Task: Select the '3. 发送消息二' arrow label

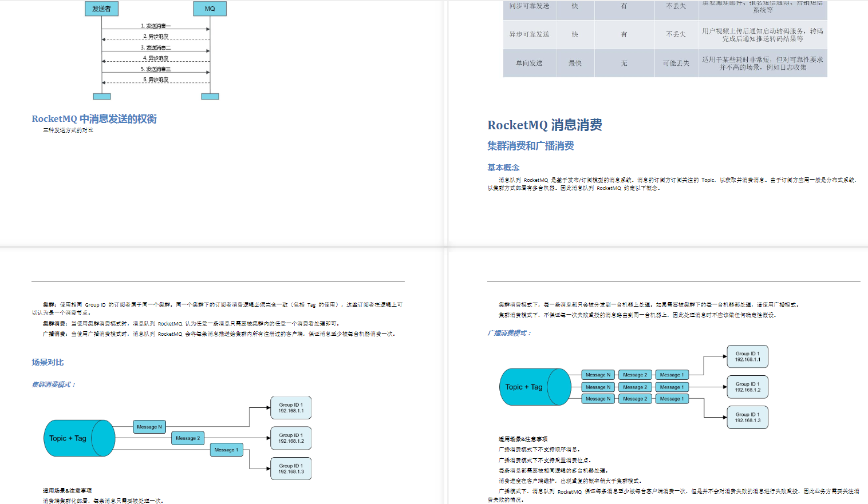Action: (156, 47)
